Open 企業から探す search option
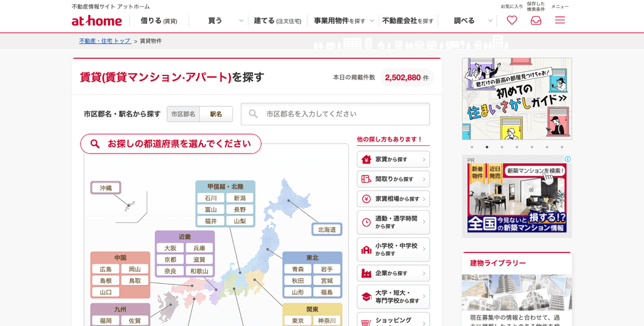Screen dimensions: 644x326 (x=394, y=273)
